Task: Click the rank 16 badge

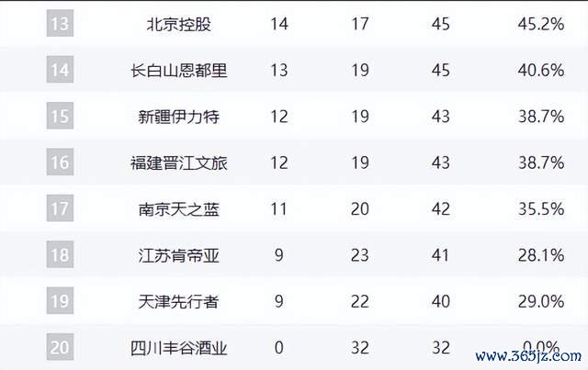Action: point(60,162)
